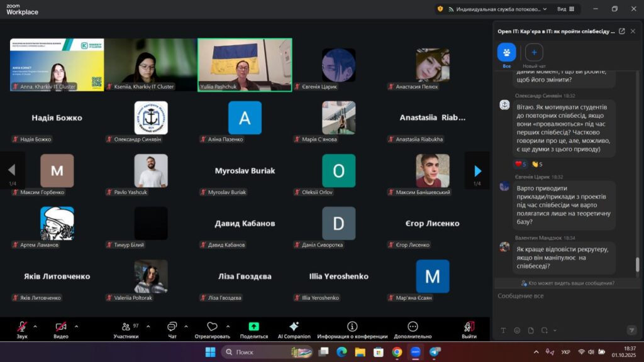This screenshot has height=362, width=644.
Task: Open audio options arrow next to Звук
Action: coord(35,326)
